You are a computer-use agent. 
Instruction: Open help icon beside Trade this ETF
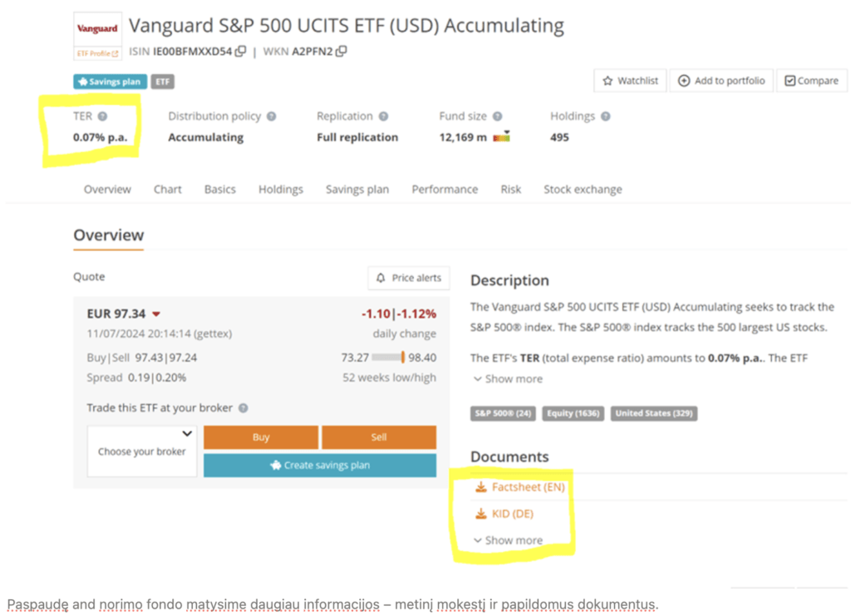pyautogui.click(x=243, y=408)
